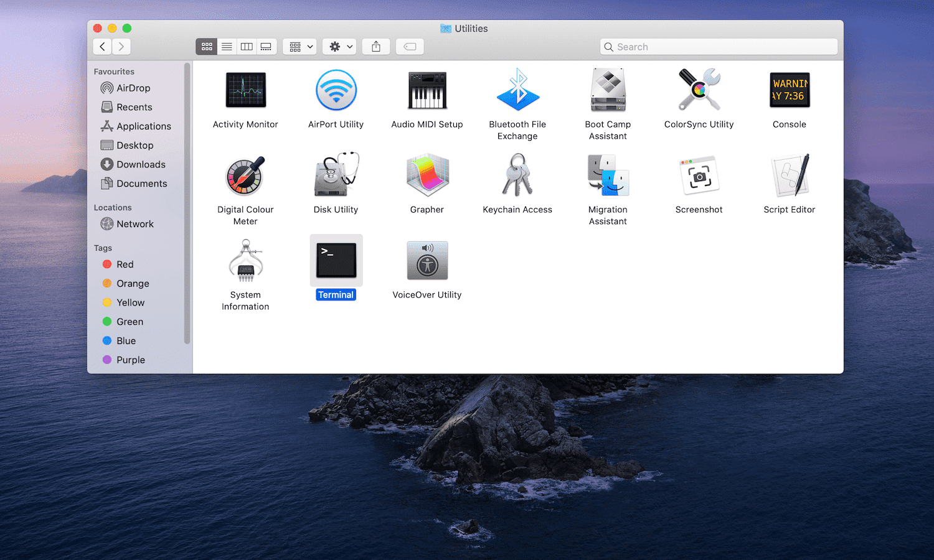Screen dimensions: 934x560
Task: Start Bluetooth File Exchange
Action: click(517, 90)
